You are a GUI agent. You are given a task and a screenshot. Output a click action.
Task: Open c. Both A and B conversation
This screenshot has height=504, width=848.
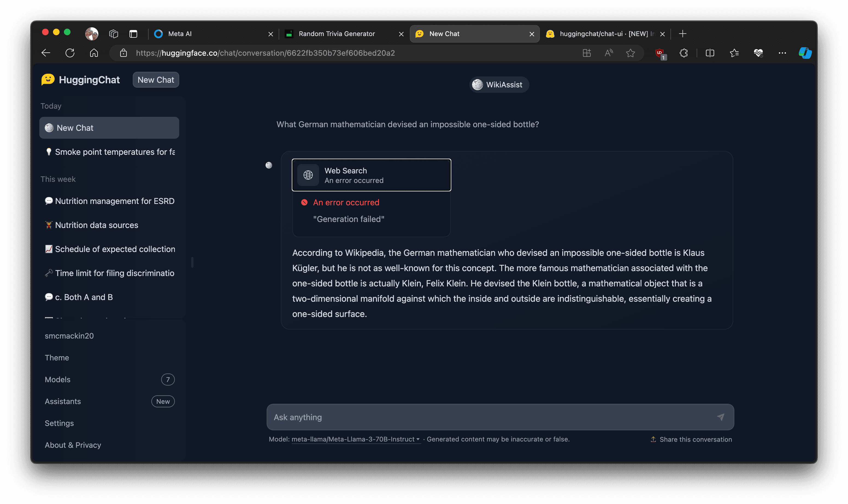coord(109,297)
